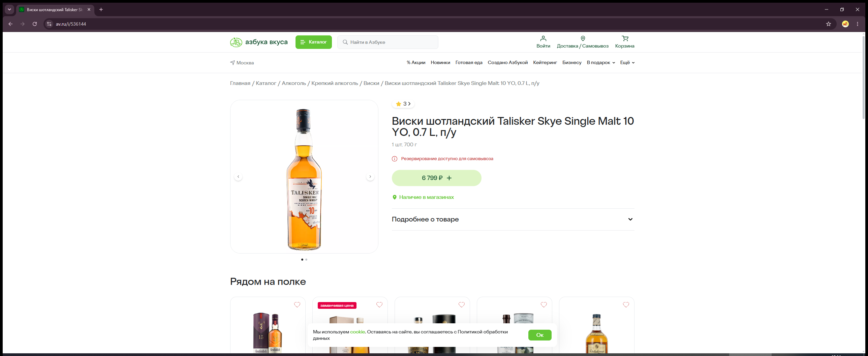Screen dimensions: 868x356
Task: Close the Виски шотландский Talisker tab
Action: [89, 9]
